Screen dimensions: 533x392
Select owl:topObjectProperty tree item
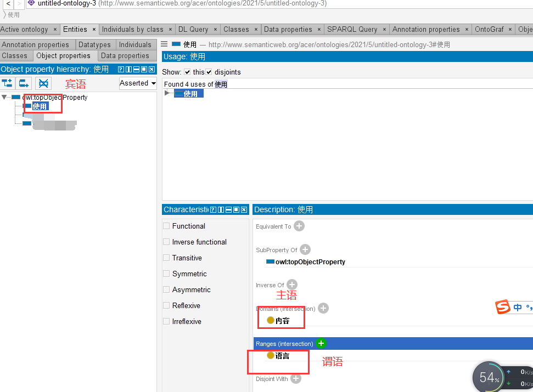pos(54,98)
